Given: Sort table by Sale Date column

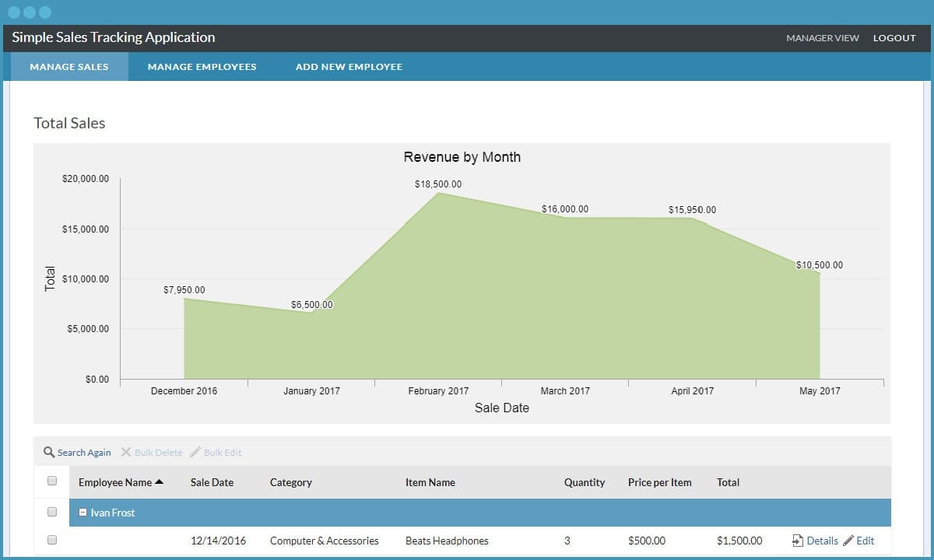Looking at the screenshot, I should pyautogui.click(x=212, y=482).
